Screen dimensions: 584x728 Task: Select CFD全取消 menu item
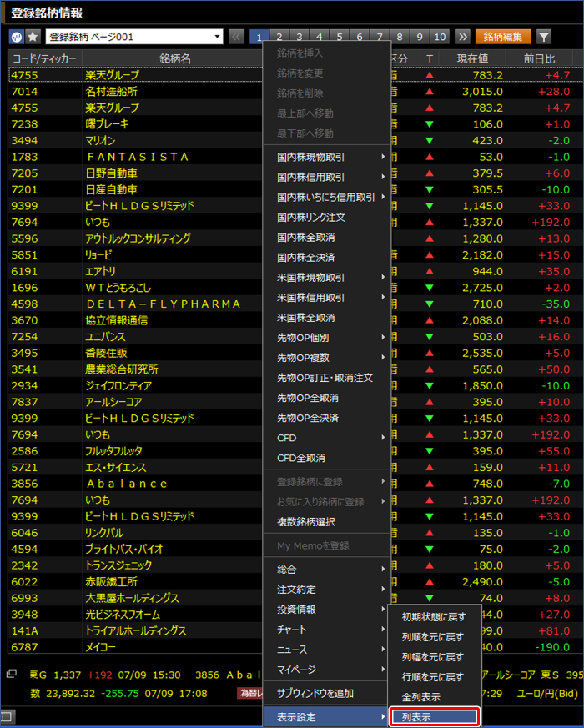pyautogui.click(x=327, y=458)
